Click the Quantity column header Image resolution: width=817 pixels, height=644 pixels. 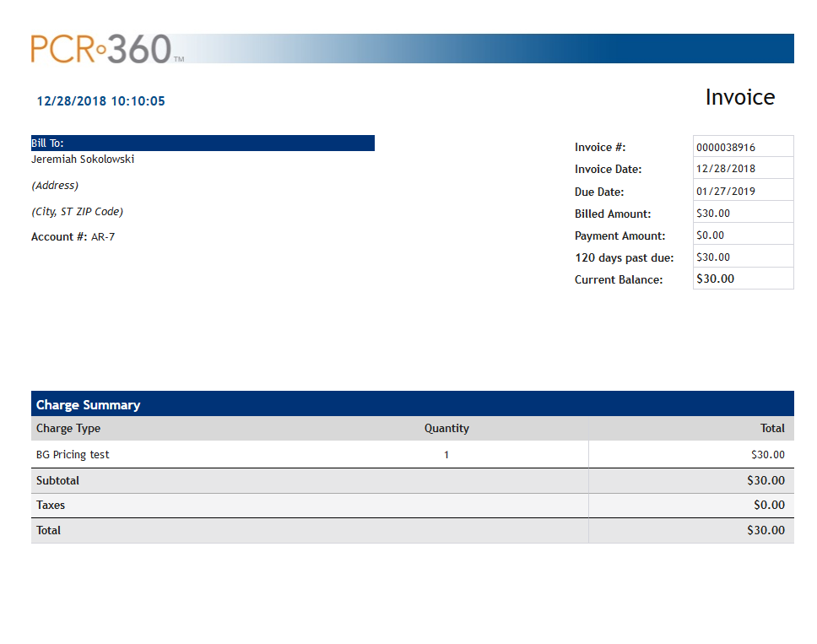(446, 429)
